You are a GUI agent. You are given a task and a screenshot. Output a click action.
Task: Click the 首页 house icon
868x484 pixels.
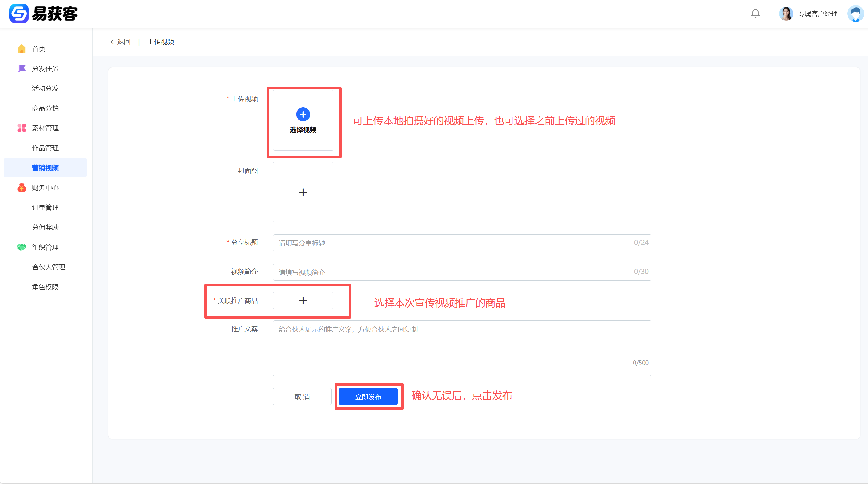pyautogui.click(x=21, y=49)
